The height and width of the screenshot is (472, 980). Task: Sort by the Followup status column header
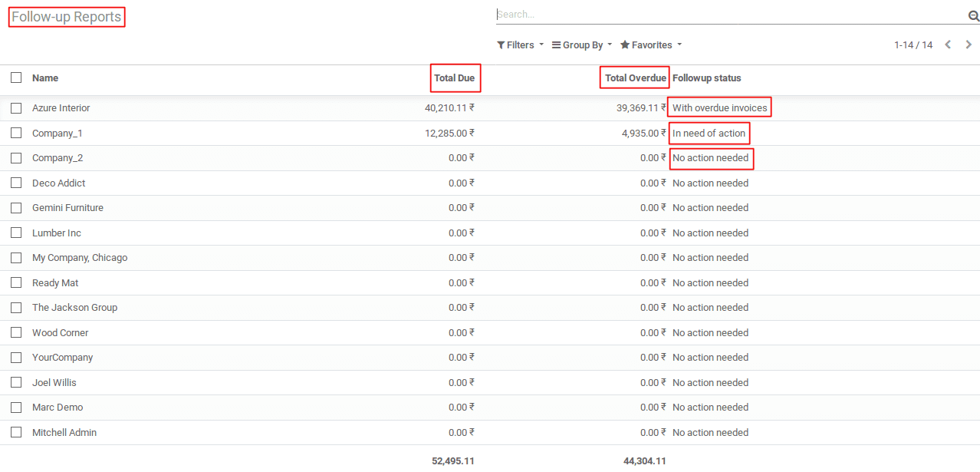coord(707,78)
